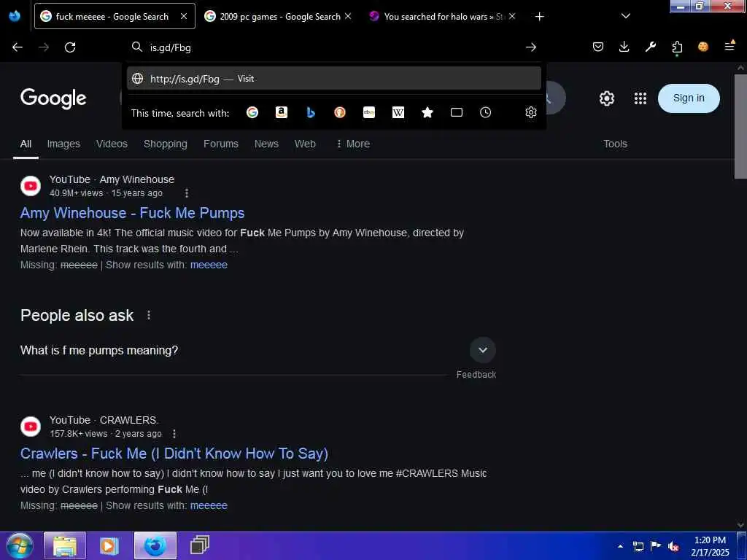This screenshot has height=560, width=747.
Task: Select the Images search tab
Action: [x=63, y=144]
